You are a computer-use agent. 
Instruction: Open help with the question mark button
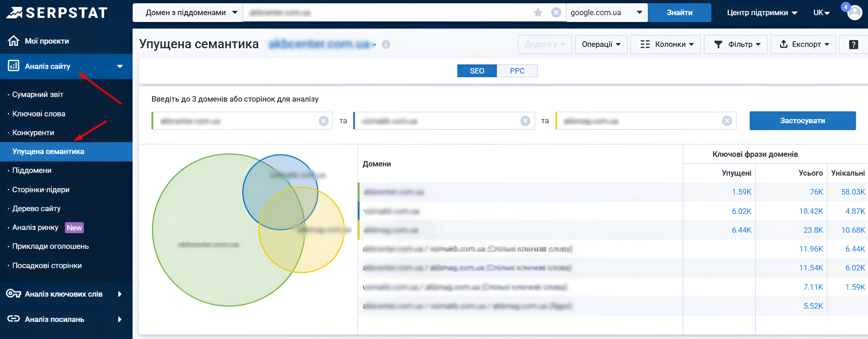pos(853,44)
